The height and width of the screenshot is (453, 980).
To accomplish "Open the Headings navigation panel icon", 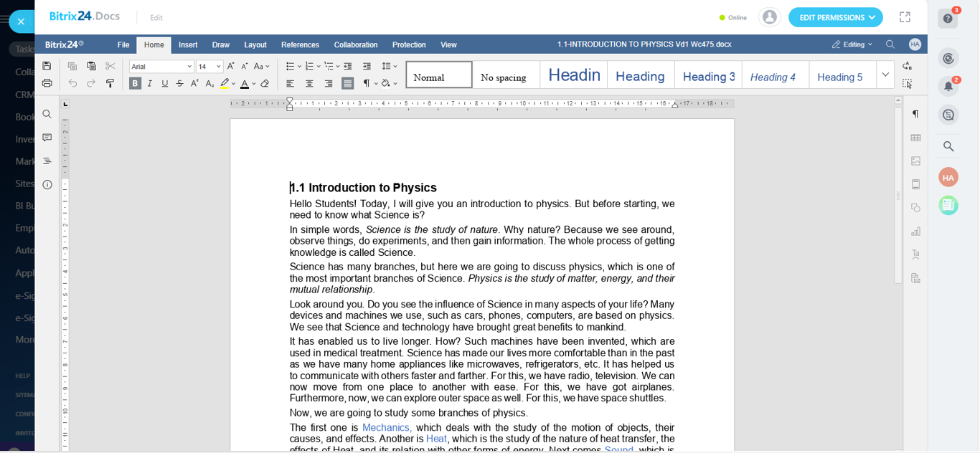I will coord(47,161).
